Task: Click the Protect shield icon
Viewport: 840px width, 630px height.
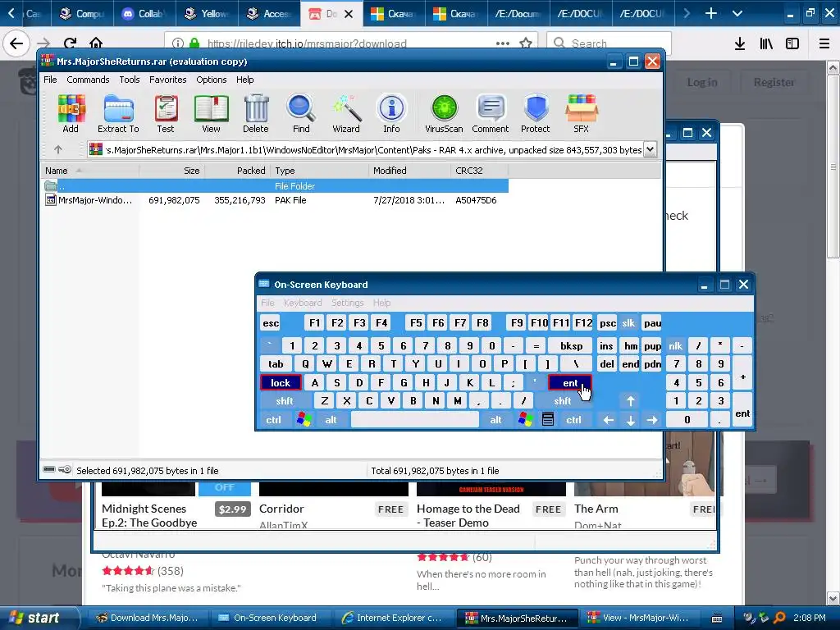Action: pyautogui.click(x=535, y=113)
